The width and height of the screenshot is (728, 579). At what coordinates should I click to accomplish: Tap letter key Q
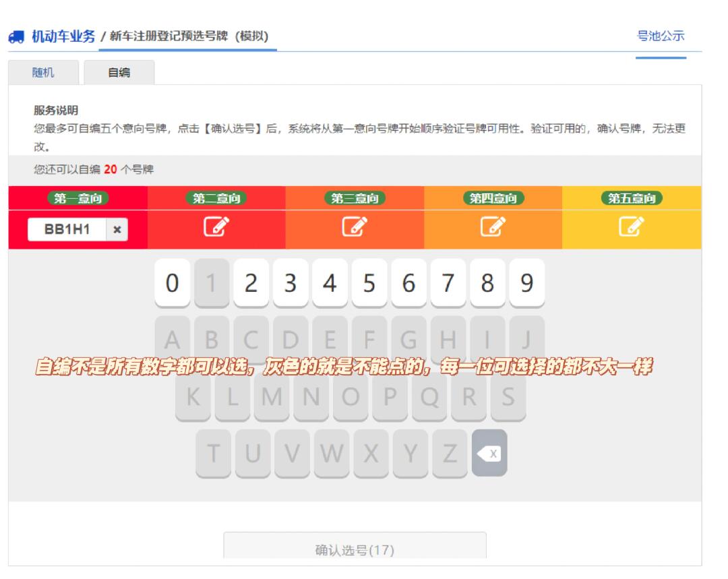click(x=429, y=396)
